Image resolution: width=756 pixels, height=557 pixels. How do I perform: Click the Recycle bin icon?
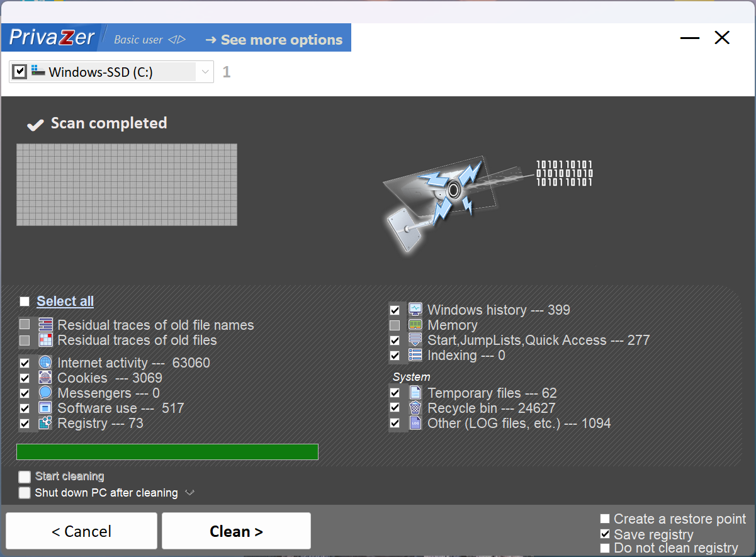click(x=415, y=408)
